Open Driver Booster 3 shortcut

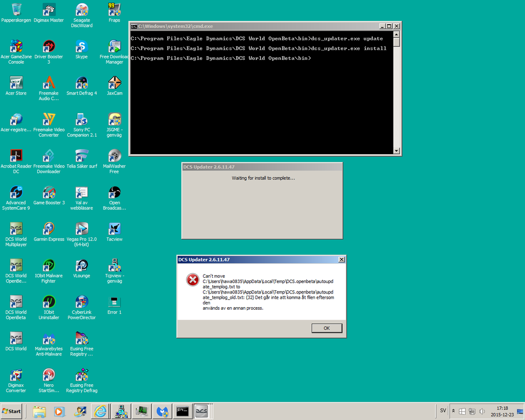(49, 47)
